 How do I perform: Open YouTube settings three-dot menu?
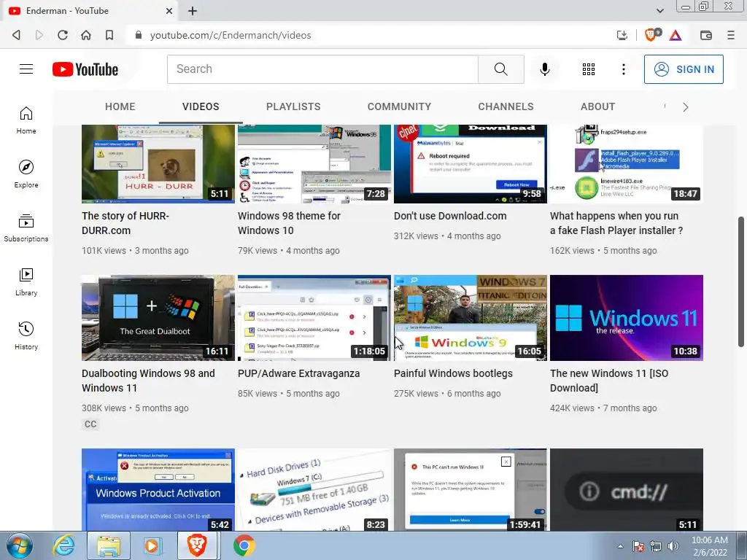pyautogui.click(x=623, y=69)
